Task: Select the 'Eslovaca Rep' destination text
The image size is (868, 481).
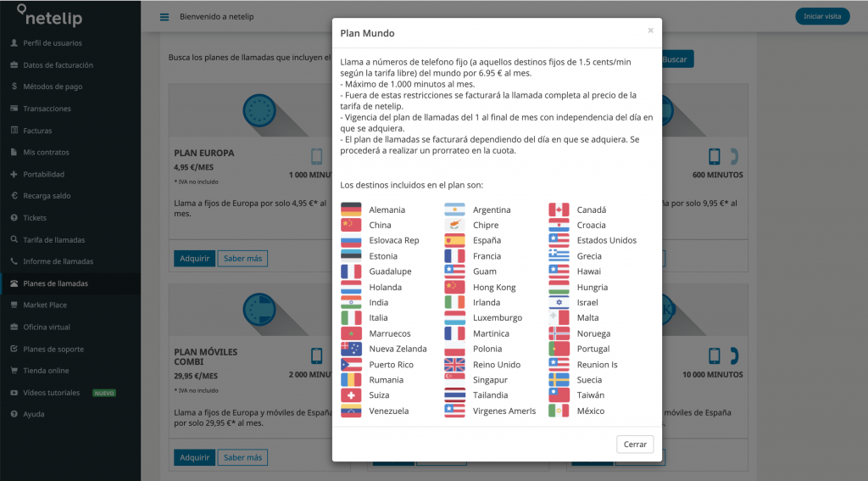Action: (394, 241)
